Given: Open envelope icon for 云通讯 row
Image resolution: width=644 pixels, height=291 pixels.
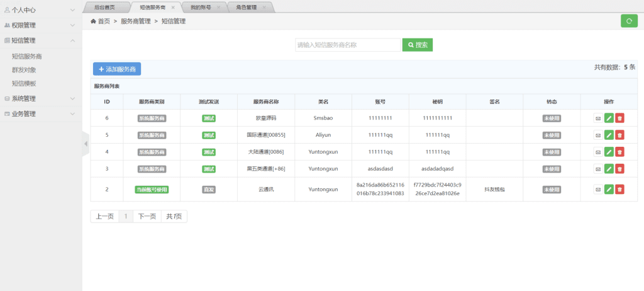Looking at the screenshot, I should pos(598,190).
